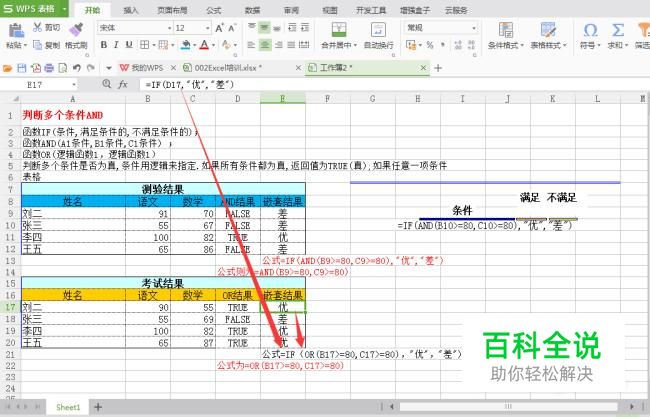Click the Copy (复制) icon
This screenshot has width=650, height=417.
(x=37, y=45)
